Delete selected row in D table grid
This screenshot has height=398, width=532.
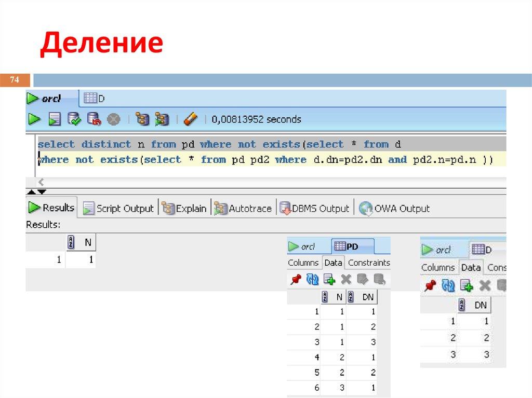coord(484,286)
